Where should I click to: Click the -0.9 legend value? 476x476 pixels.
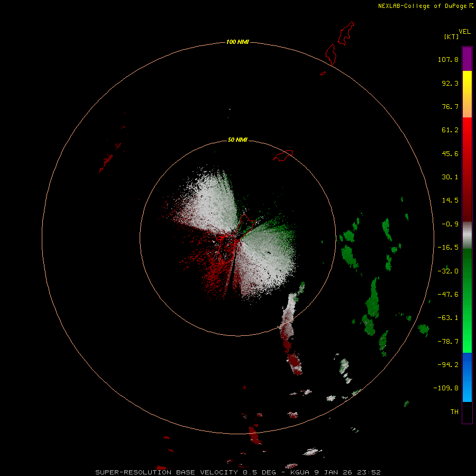pos(450,224)
